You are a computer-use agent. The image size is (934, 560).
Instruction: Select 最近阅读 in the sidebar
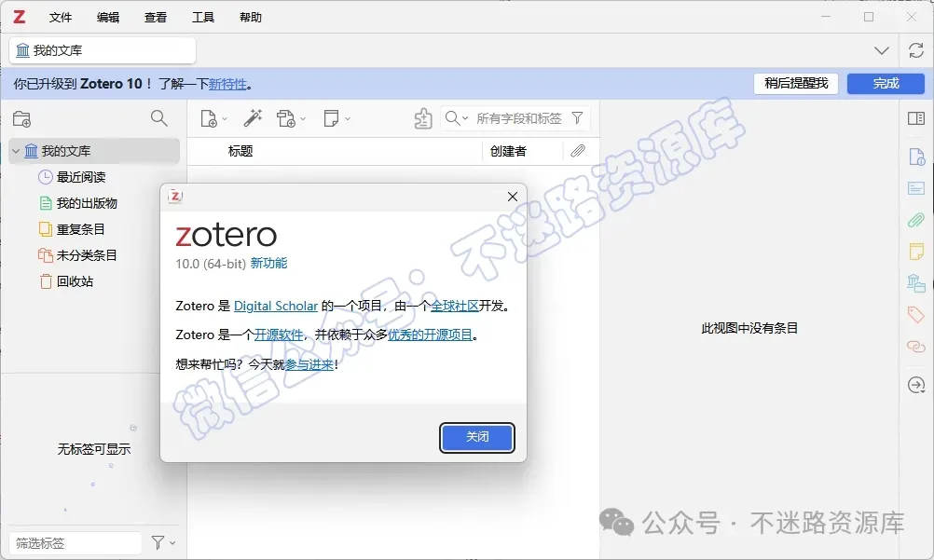[x=81, y=177]
